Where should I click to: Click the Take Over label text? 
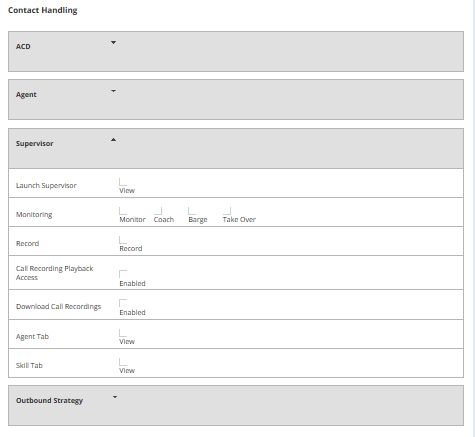[x=239, y=220]
